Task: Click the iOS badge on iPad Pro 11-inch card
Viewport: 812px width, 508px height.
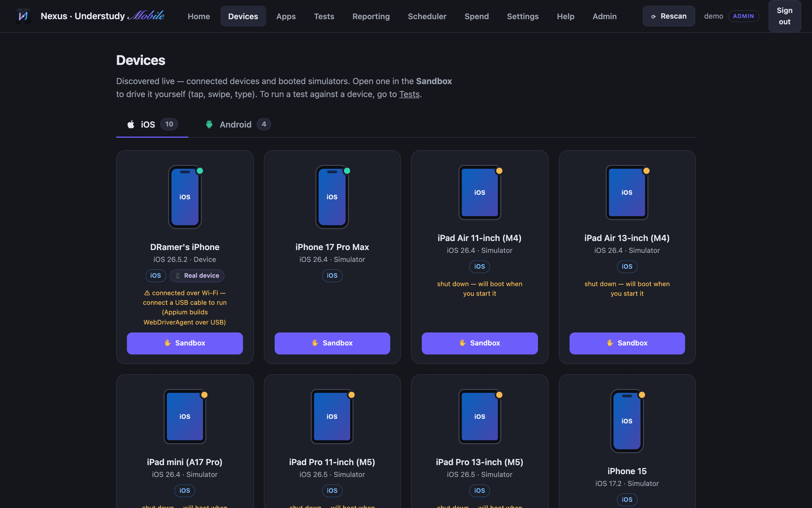Action: tap(332, 491)
